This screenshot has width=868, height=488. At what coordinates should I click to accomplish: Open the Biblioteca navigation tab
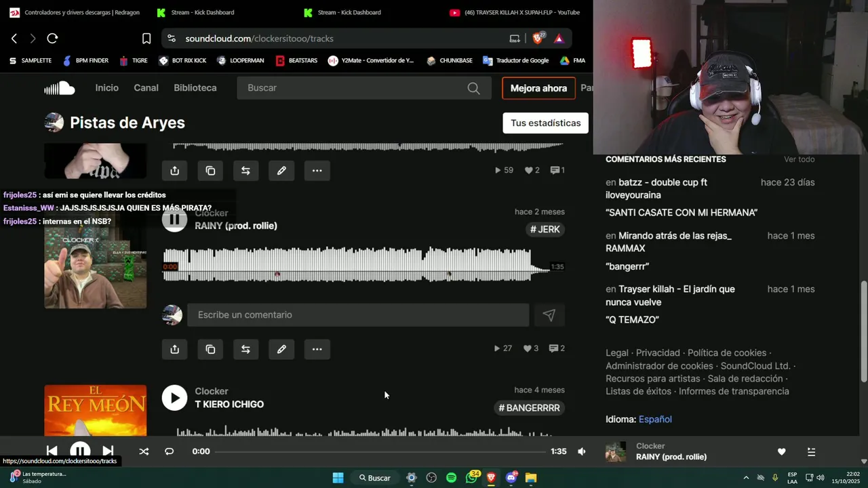tap(195, 88)
